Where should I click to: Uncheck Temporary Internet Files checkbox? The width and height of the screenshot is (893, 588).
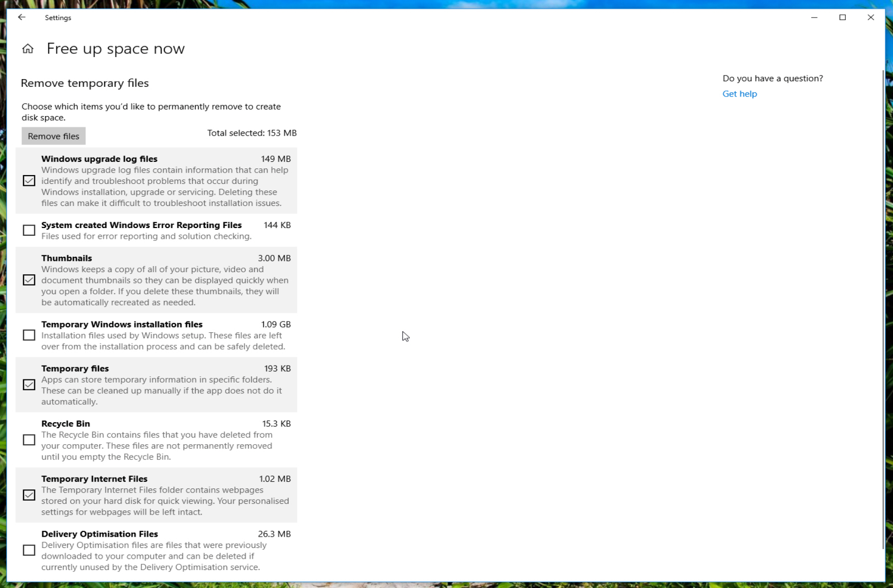click(29, 495)
